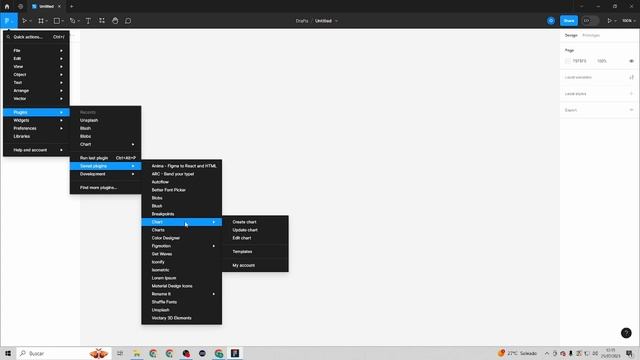This screenshot has width=640, height=360.
Task: Choose Create chart
Action: [x=256, y=222]
